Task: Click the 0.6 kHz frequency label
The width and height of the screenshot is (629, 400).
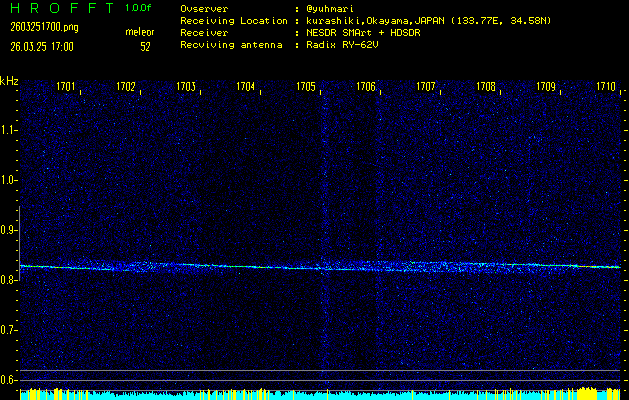Action: (7, 380)
